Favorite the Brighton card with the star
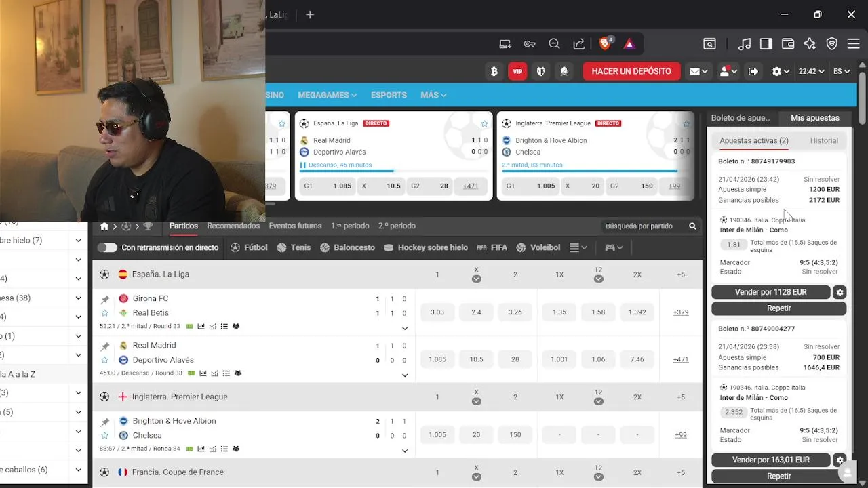The height and width of the screenshot is (488, 868). click(x=686, y=123)
